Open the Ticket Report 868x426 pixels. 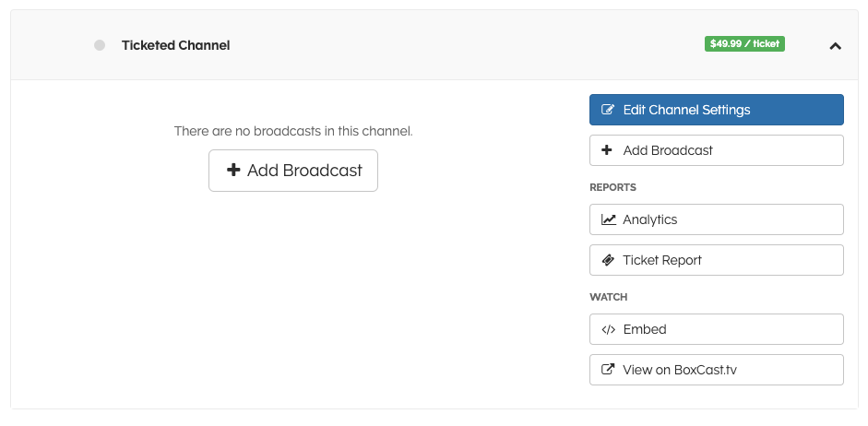click(x=662, y=260)
